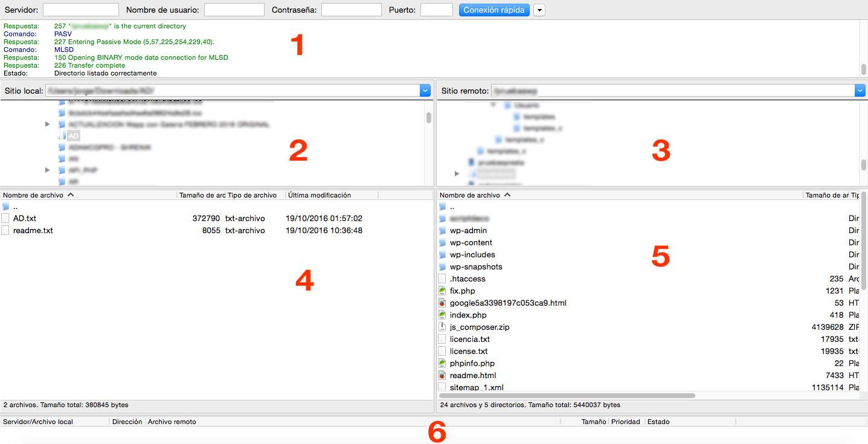Focus the Servidor input field

[80, 10]
